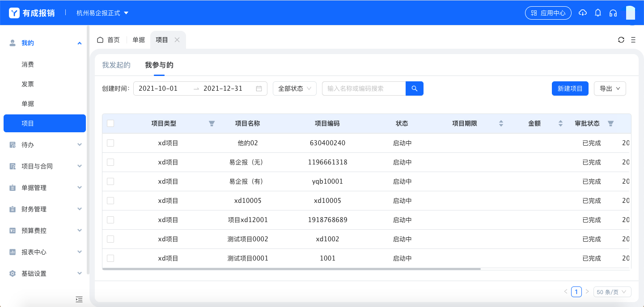644x307 pixels.
Task: Open the user avatar in header
Action: click(631, 13)
